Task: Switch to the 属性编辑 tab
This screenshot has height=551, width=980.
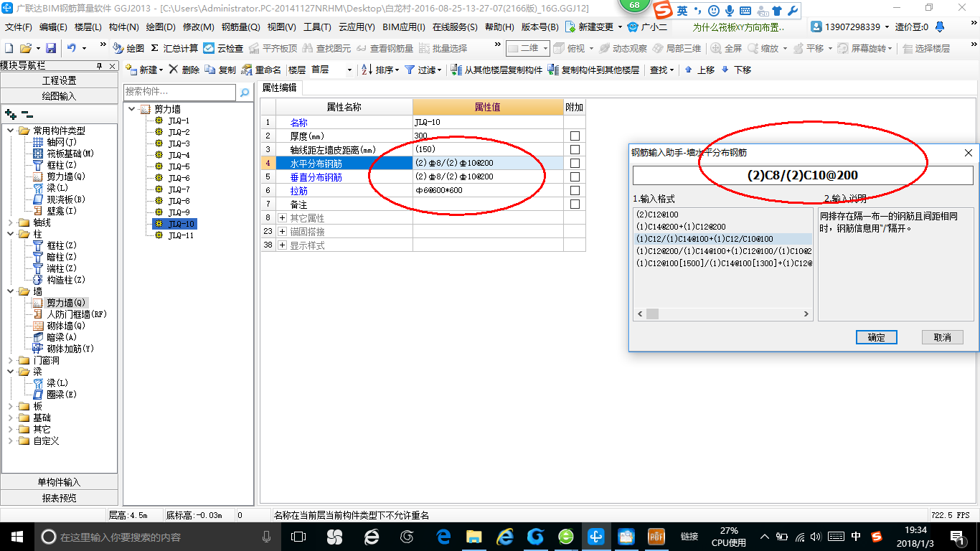Action: 279,88
